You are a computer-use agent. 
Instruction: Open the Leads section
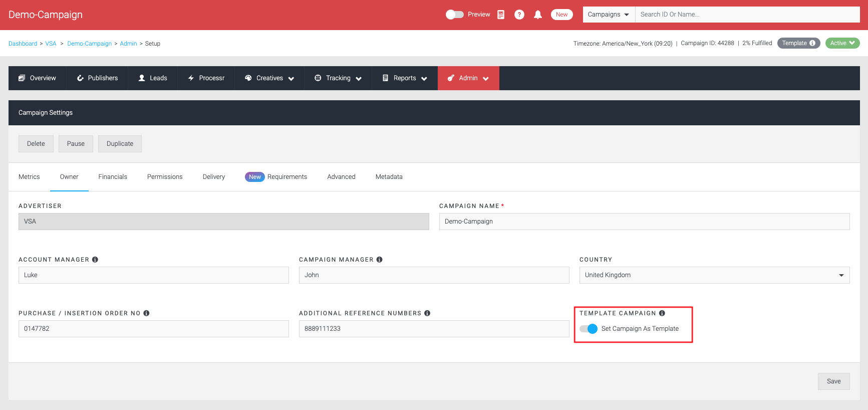(153, 78)
